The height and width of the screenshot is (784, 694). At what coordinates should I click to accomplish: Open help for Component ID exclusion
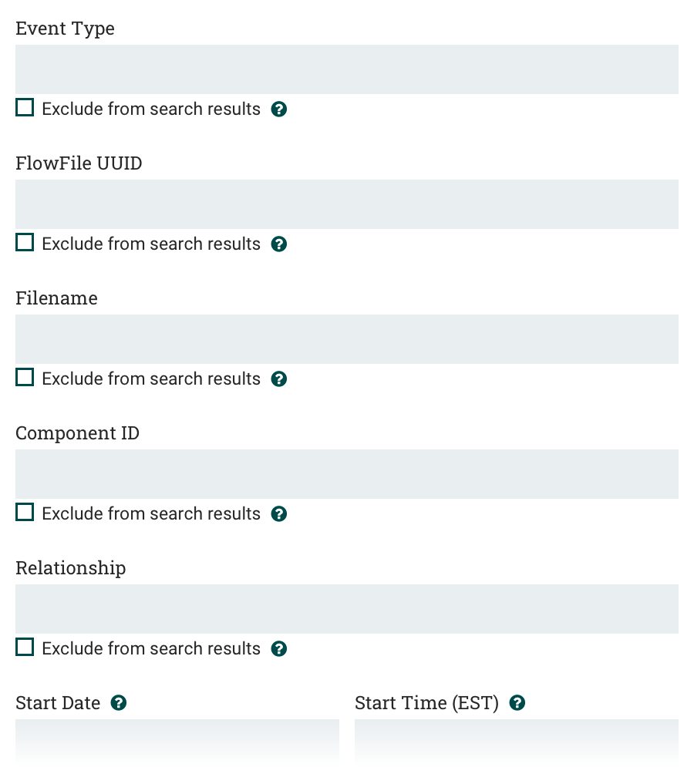click(278, 513)
